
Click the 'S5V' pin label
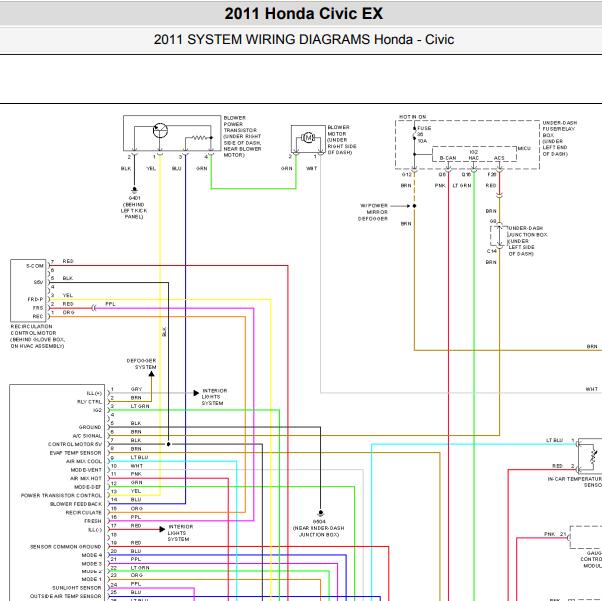pyautogui.click(x=38, y=282)
